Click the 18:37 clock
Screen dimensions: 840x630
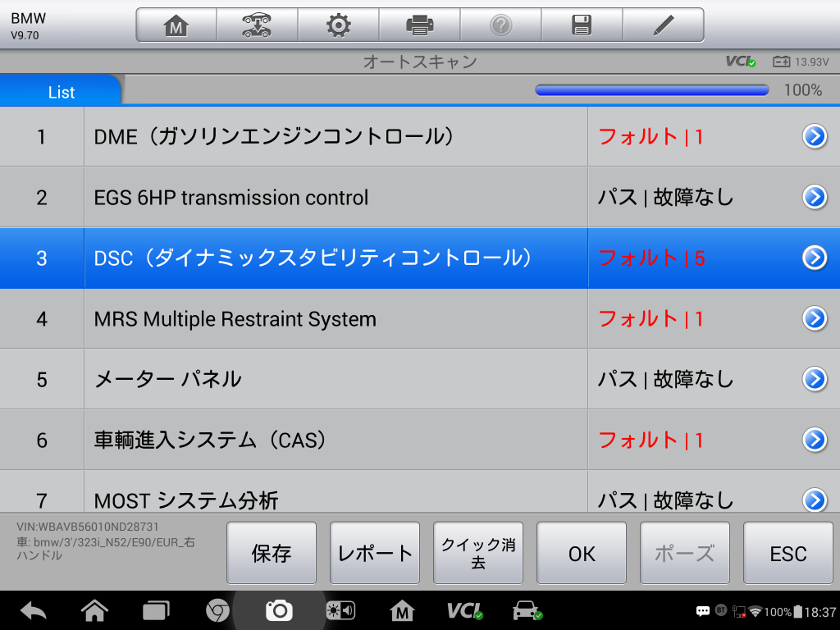click(820, 612)
